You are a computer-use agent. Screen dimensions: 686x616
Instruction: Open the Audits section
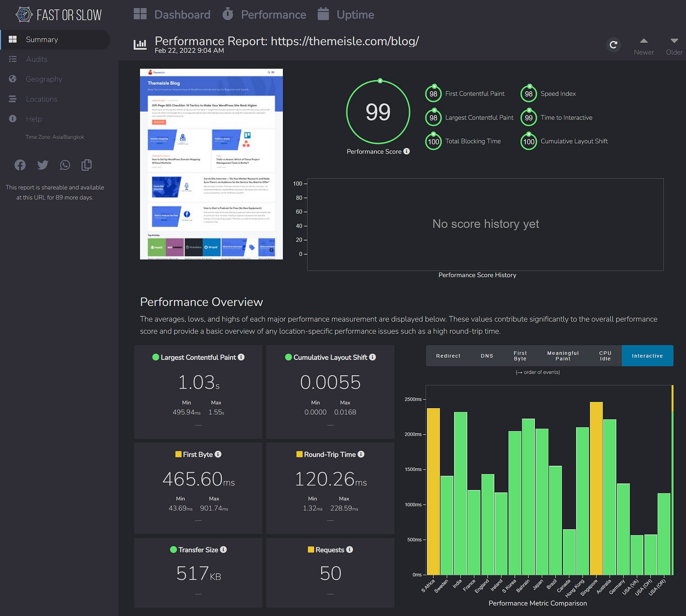pyautogui.click(x=37, y=59)
